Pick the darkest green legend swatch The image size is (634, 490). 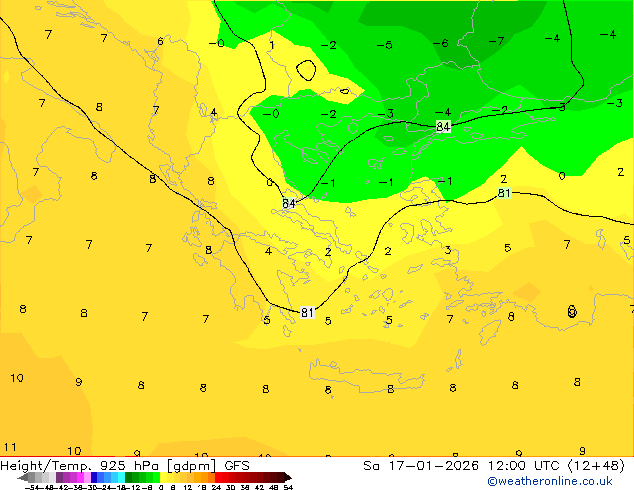(x=128, y=477)
